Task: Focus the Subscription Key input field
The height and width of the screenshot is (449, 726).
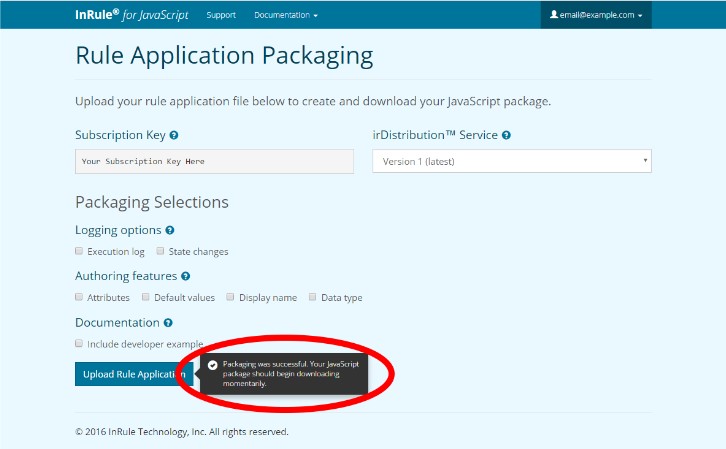Action: tap(214, 161)
